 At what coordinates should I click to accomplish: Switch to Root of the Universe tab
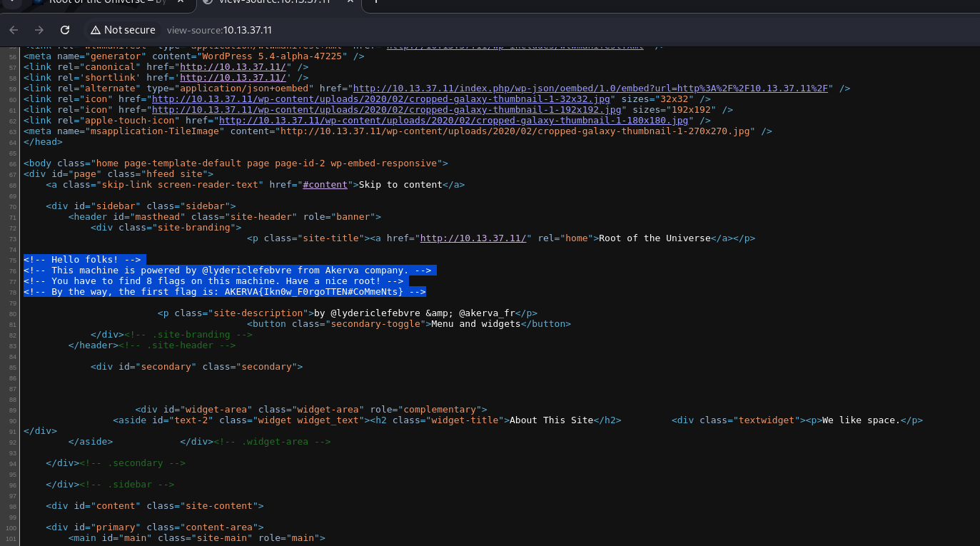(x=107, y=2)
